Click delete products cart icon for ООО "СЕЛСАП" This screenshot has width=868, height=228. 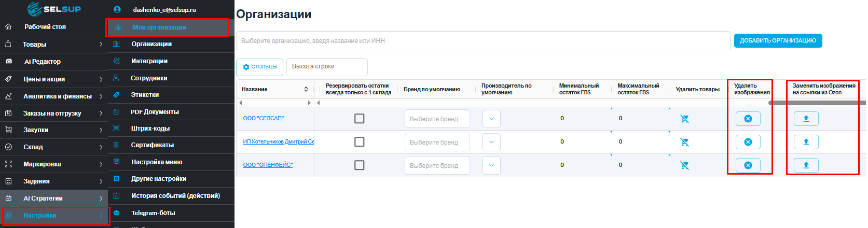[x=684, y=119]
